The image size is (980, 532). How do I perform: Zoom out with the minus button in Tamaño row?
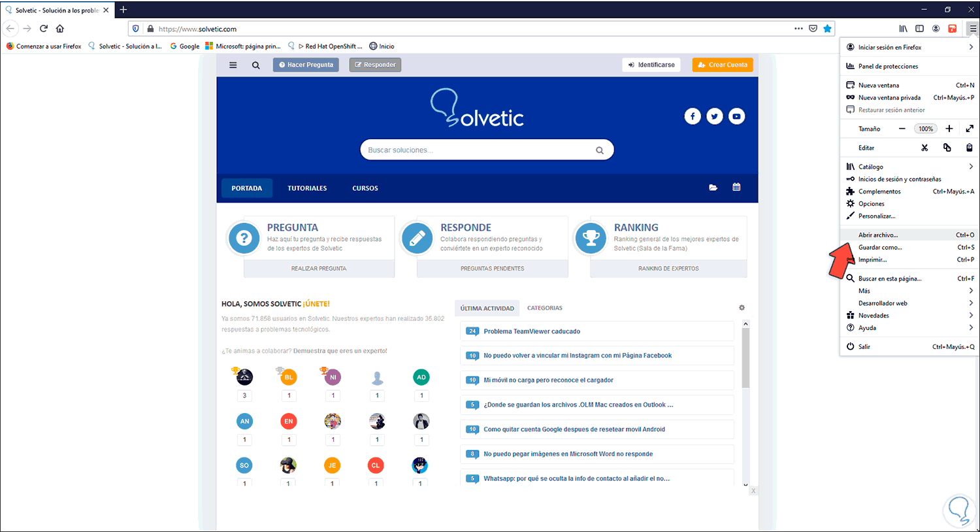[x=902, y=129]
